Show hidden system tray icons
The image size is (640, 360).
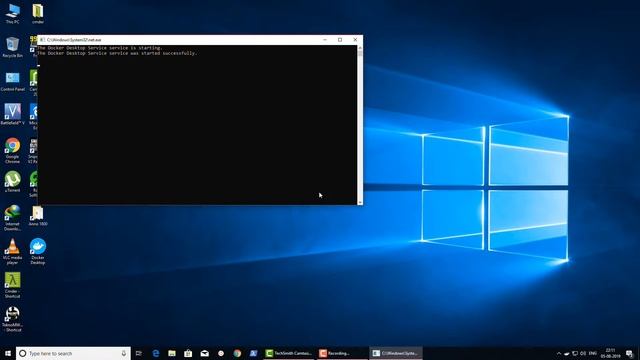pyautogui.click(x=559, y=353)
